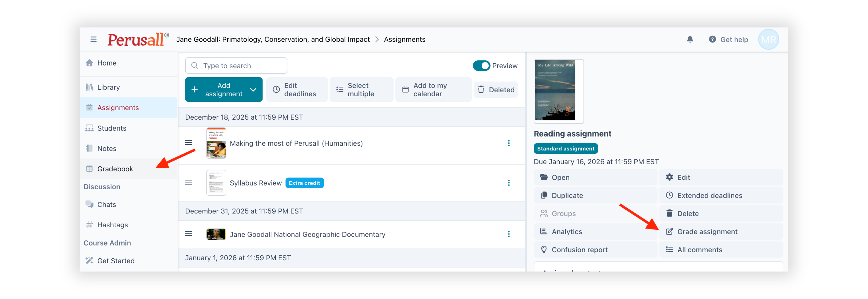The width and height of the screenshot is (868, 299).
Task: Click the December 18, 2025 deadline header
Action: 351,117
